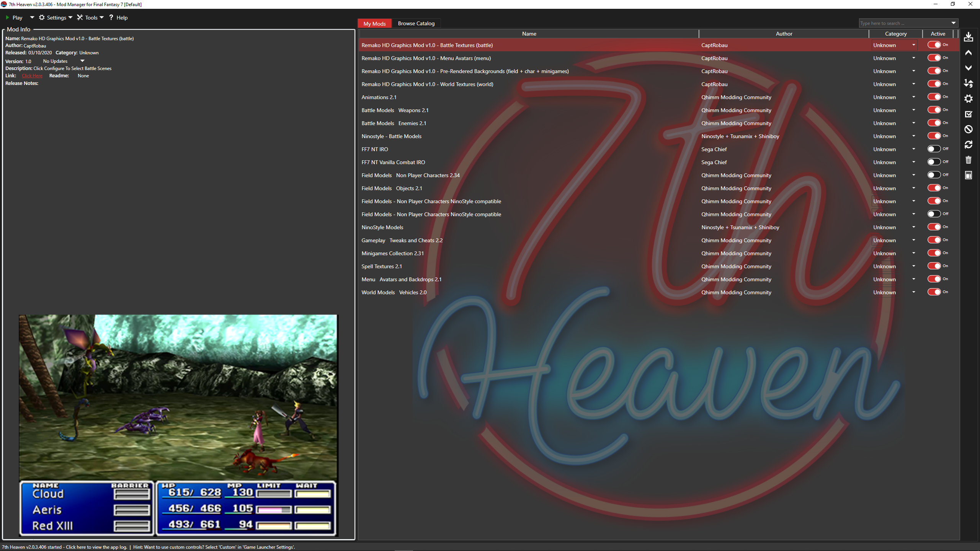980x551 pixels.
Task: Open the mod's Click Here link
Action: pos(32,76)
